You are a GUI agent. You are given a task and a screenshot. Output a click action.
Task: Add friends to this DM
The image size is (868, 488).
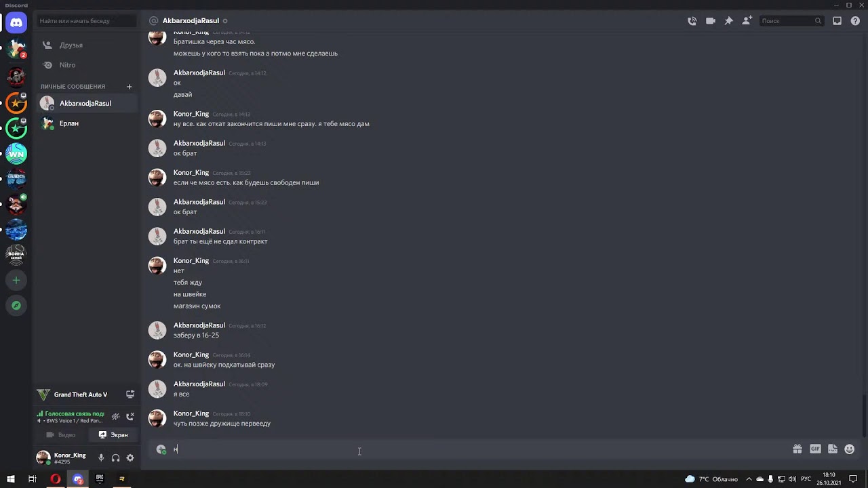pyautogui.click(x=747, y=21)
